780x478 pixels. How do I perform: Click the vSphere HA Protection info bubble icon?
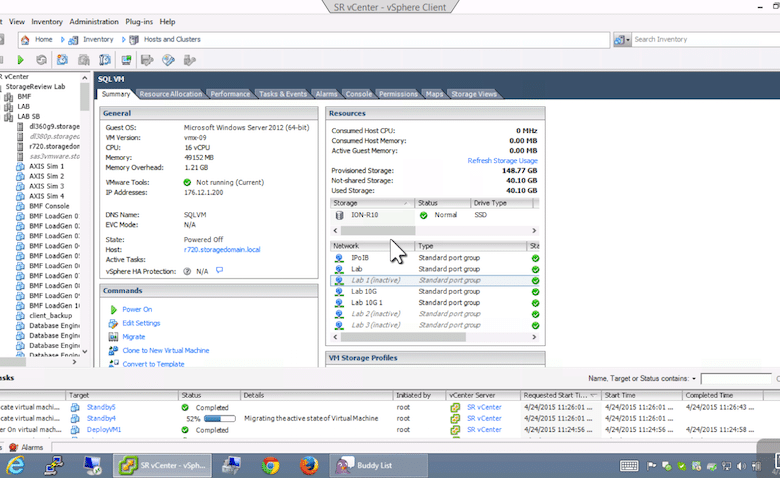pyautogui.click(x=219, y=271)
